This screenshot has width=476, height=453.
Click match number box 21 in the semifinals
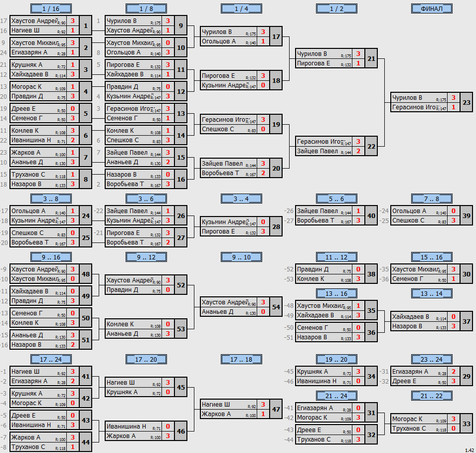click(371, 58)
